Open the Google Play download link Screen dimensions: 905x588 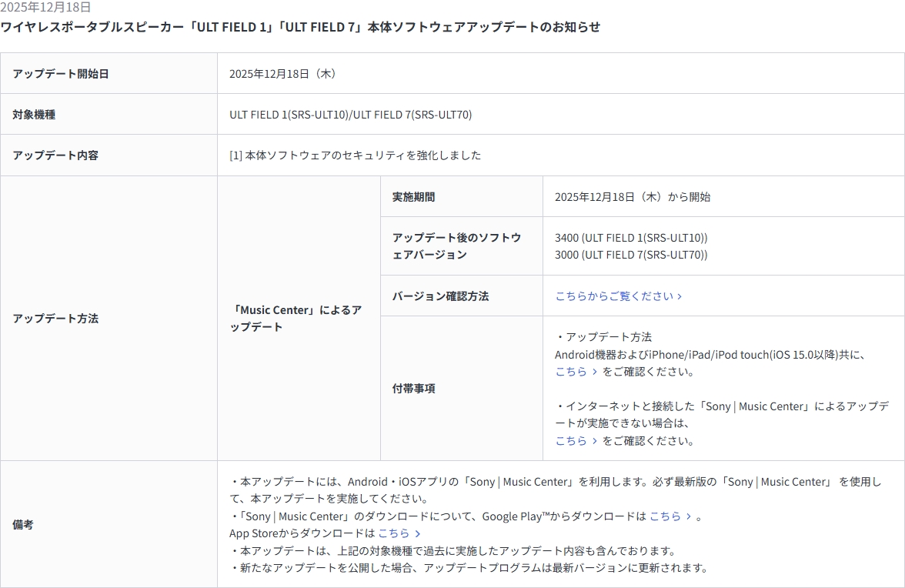click(x=670, y=516)
